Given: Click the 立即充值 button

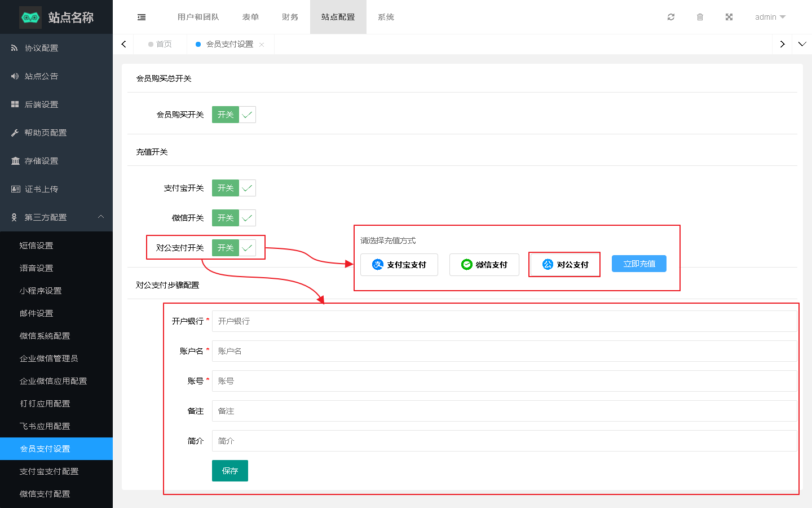Looking at the screenshot, I should tap(639, 264).
